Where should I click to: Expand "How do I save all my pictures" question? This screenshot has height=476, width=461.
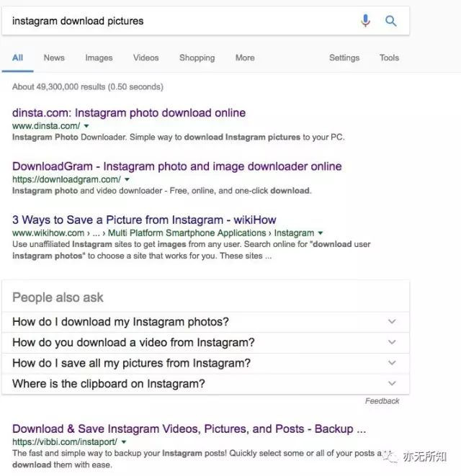click(x=205, y=363)
